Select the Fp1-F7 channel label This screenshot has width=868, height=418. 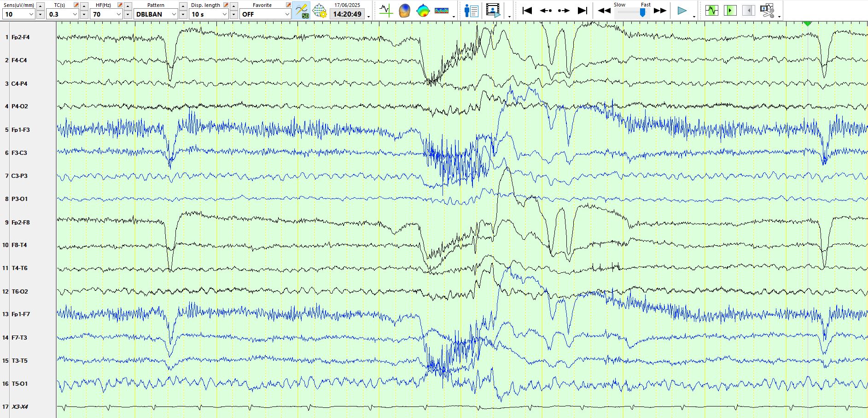20,314
